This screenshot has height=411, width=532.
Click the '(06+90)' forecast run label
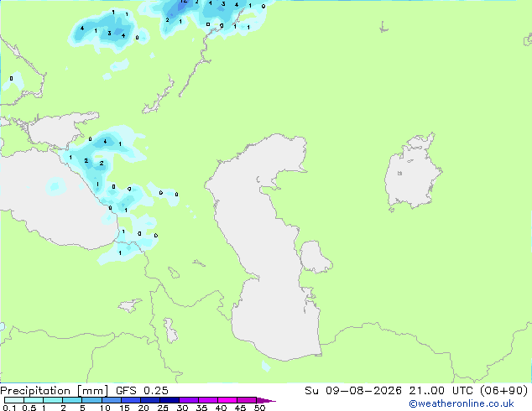pyautogui.click(x=504, y=391)
